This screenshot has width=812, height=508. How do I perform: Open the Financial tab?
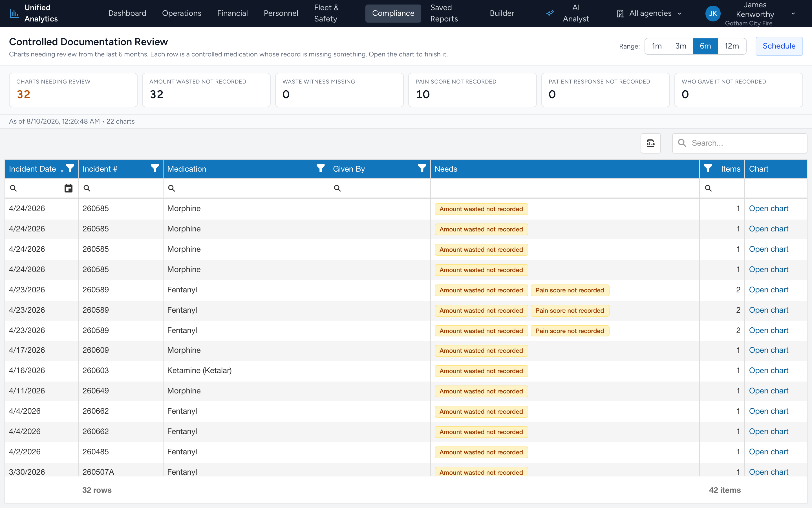233,14
